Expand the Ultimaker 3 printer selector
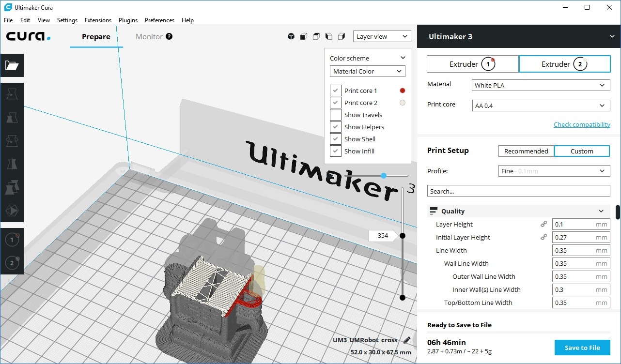 pyautogui.click(x=612, y=36)
